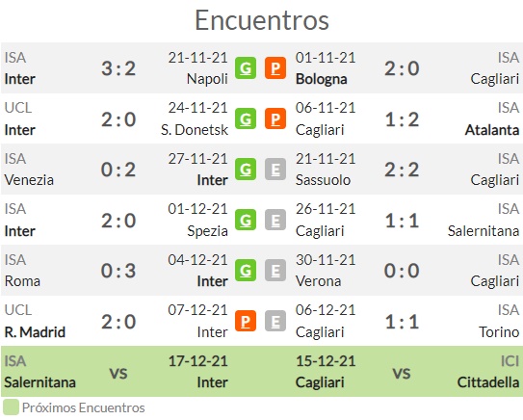523x420 pixels.
Task: Click orange P badge for Cagliari–Atalanta match
Action: pos(275,118)
